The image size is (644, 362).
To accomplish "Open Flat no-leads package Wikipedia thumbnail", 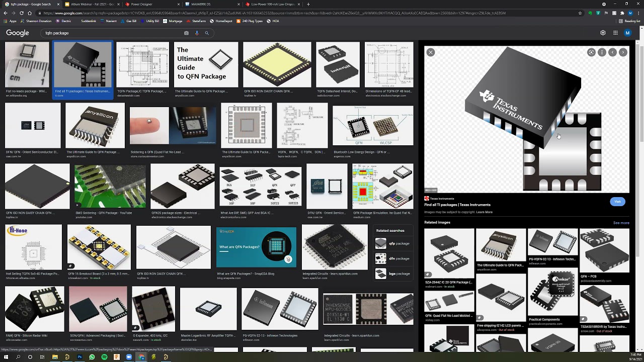I will [27, 65].
